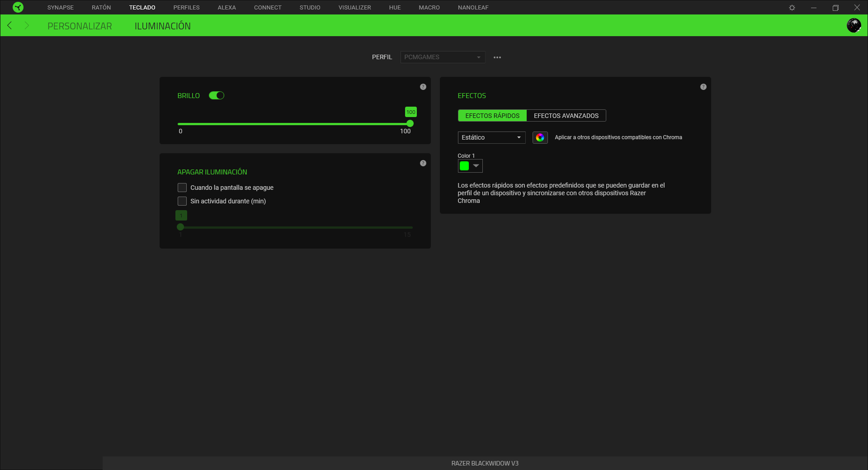
Task: Click the Razer logo icon
Action: tap(18, 7)
